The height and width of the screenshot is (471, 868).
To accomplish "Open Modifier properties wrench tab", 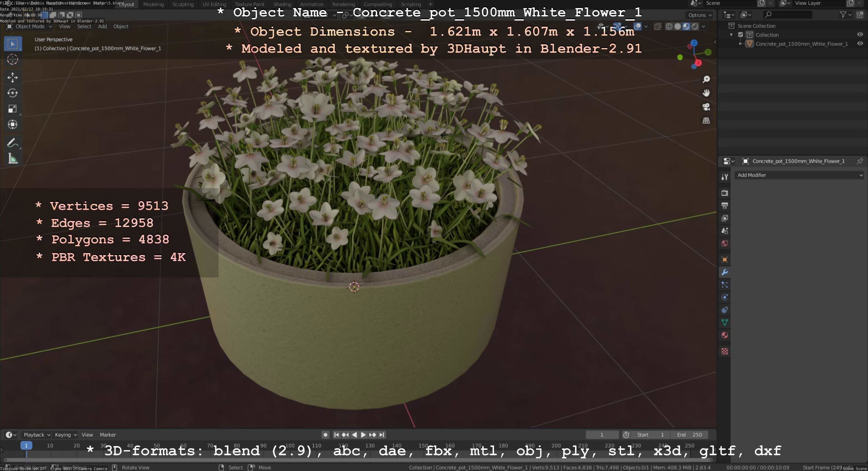I will coord(725,272).
